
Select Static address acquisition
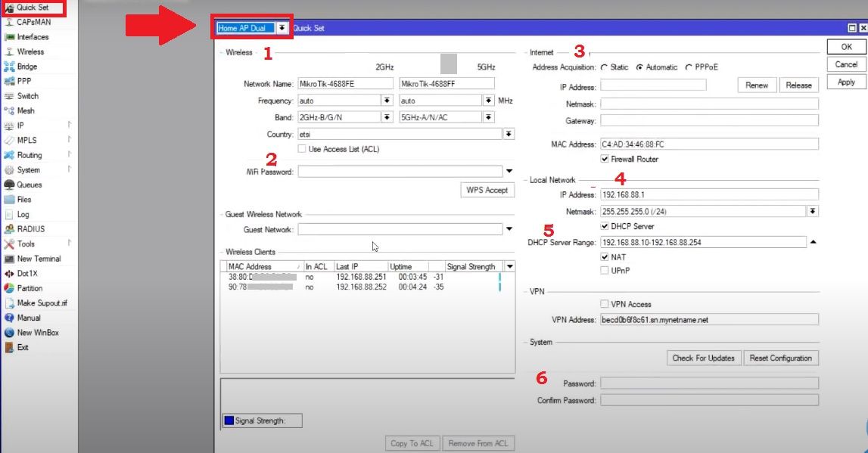click(604, 67)
